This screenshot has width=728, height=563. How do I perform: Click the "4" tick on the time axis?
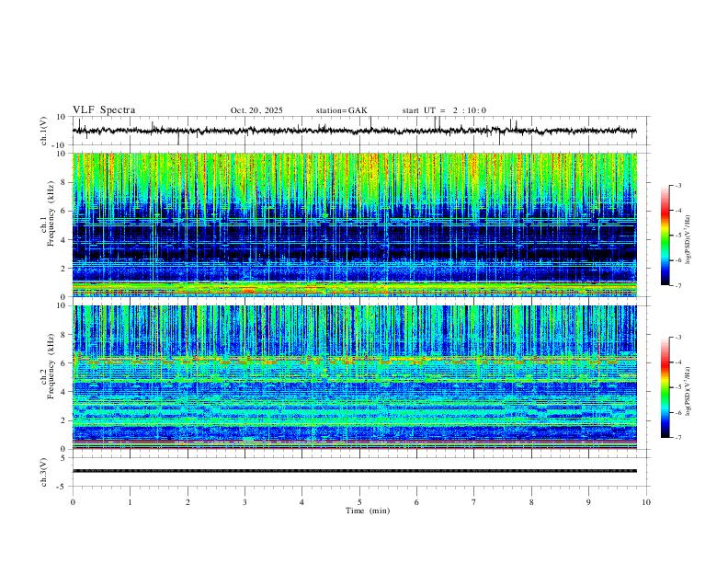(x=302, y=502)
